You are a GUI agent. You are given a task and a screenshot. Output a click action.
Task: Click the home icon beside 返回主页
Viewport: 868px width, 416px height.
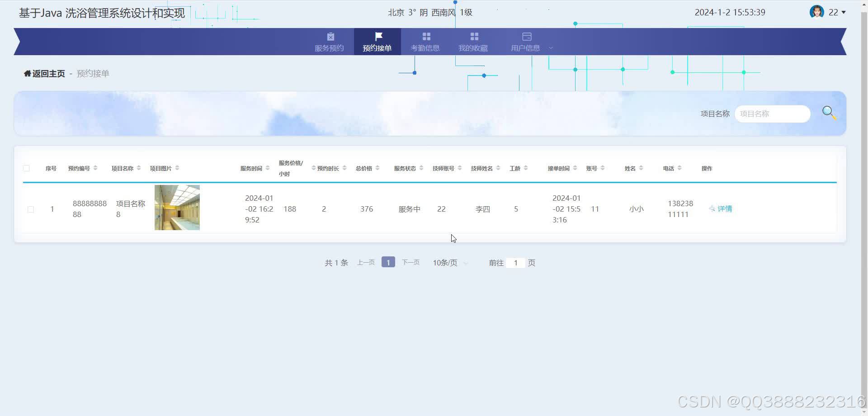(x=27, y=73)
